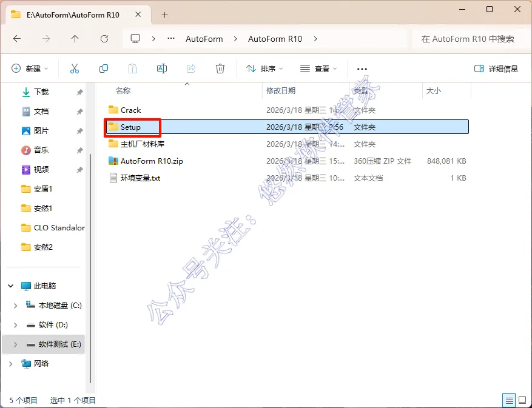Click the Refresh icon
Screen dimensions: 532x408
pos(104,39)
